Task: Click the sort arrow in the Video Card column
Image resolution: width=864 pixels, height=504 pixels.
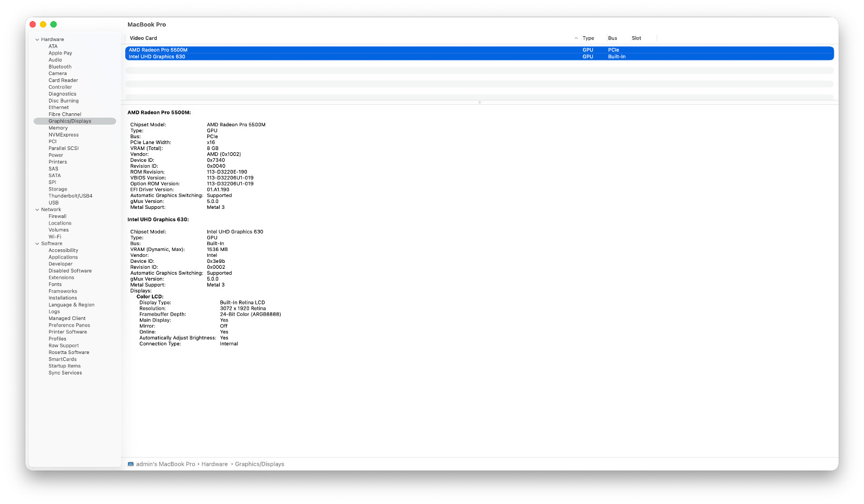Action: (576, 38)
